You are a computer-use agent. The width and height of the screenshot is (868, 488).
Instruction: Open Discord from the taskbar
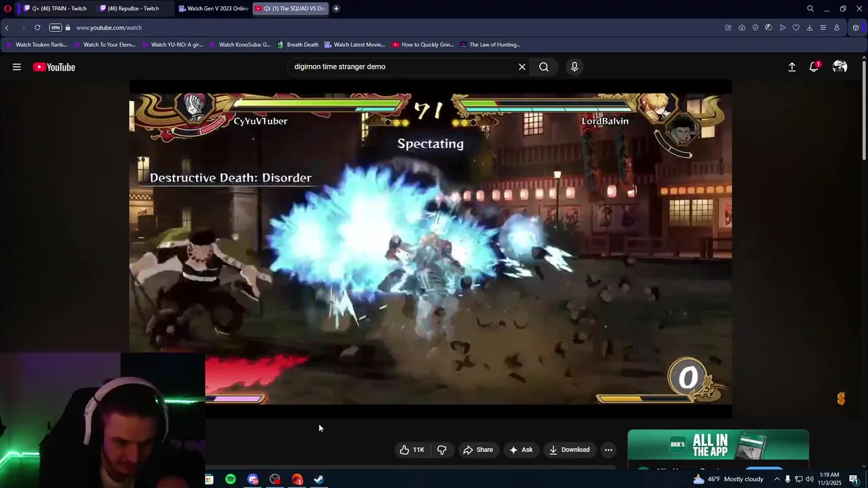pyautogui.click(x=253, y=479)
